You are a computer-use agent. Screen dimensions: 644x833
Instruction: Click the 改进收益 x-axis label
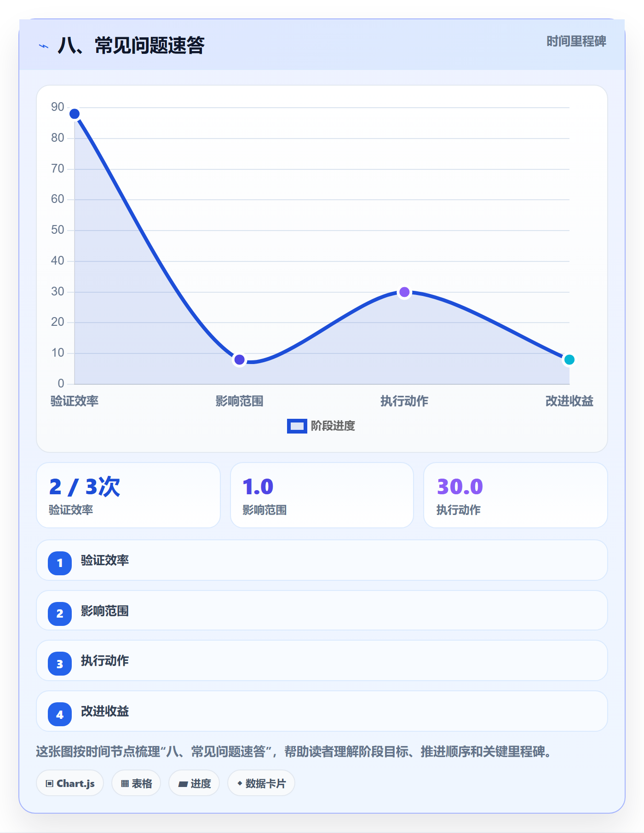point(569,401)
